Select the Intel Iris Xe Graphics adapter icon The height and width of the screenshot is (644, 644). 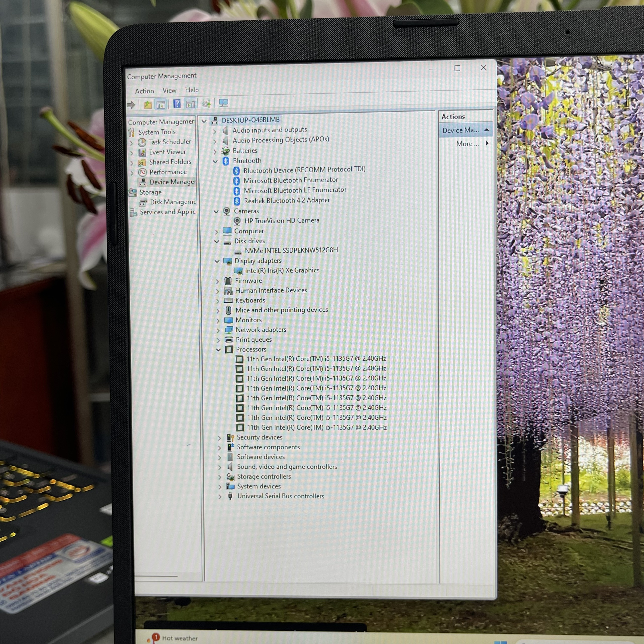pos(238,271)
